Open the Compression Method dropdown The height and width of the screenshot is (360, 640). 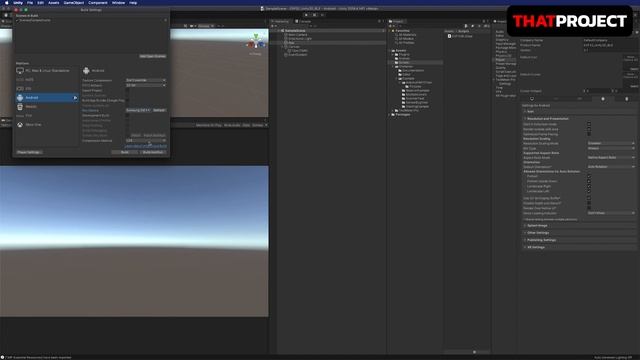(x=146, y=140)
